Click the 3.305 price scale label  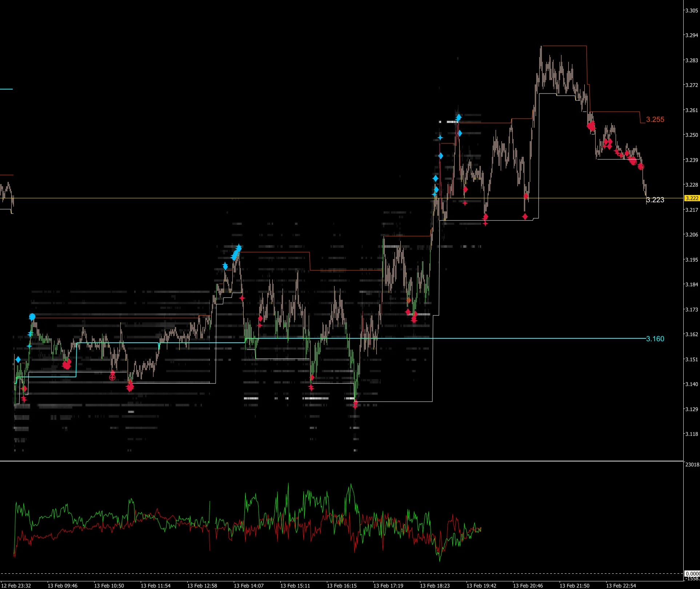click(x=692, y=11)
